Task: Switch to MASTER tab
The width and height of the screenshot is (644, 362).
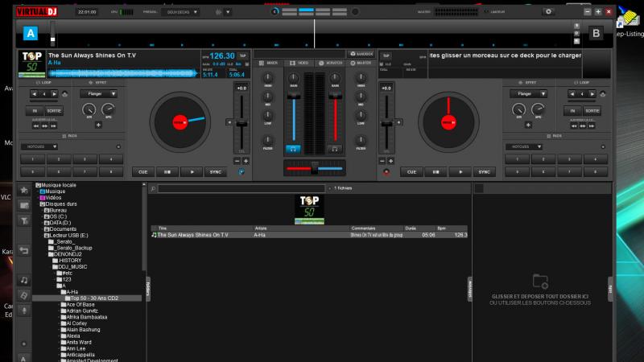Action: (x=361, y=64)
